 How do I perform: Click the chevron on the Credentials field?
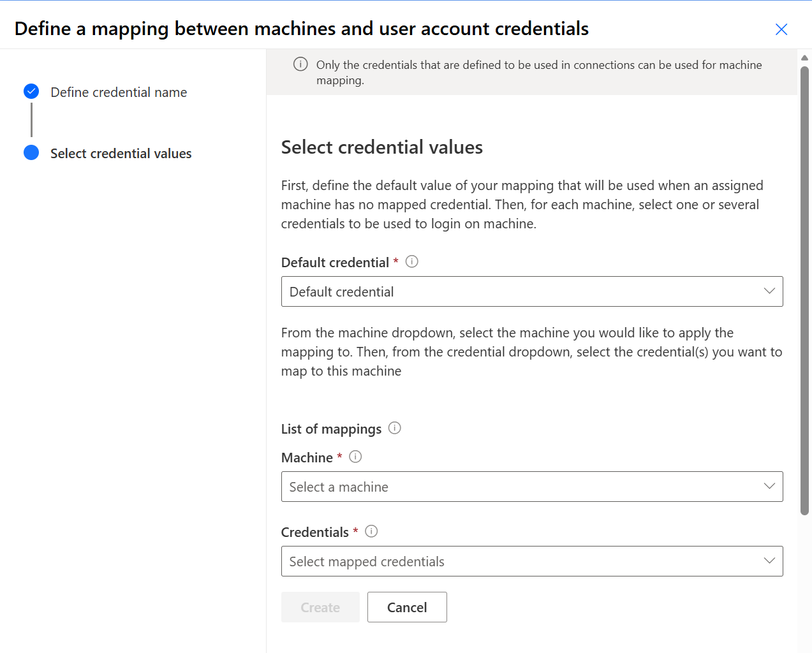point(769,561)
